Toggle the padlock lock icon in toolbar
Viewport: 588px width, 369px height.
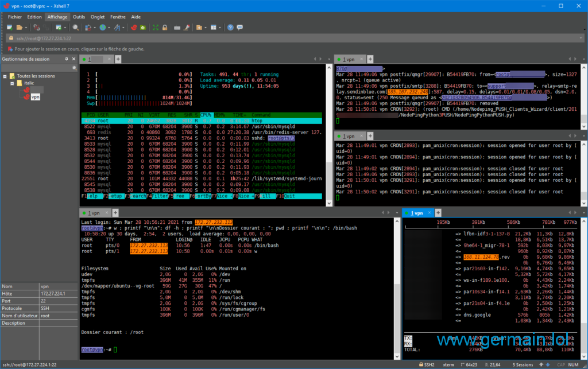(164, 28)
